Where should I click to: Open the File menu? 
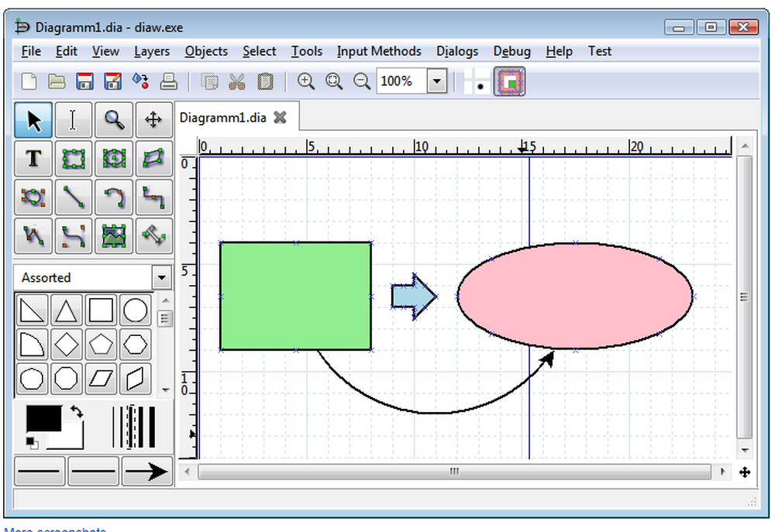(31, 51)
